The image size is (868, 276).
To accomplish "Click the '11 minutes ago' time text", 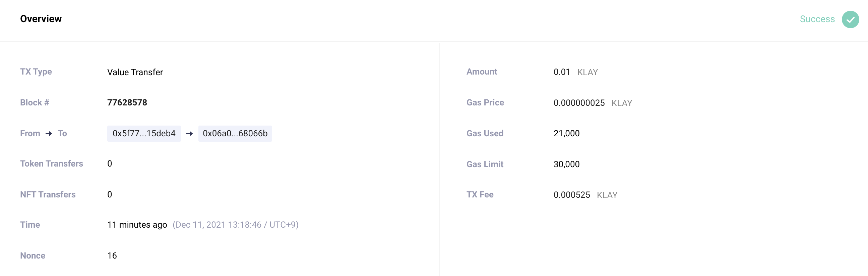I will [x=137, y=225].
